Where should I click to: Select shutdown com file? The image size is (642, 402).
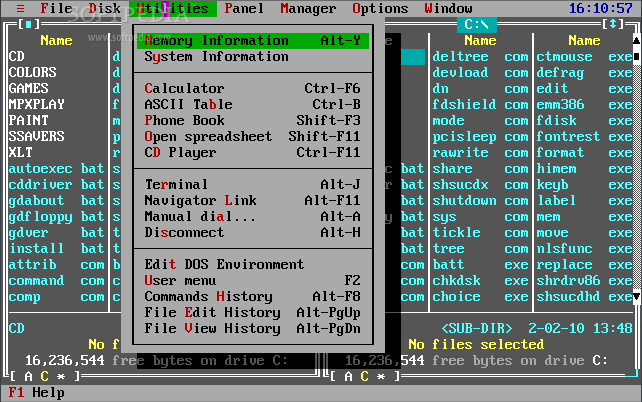(x=480, y=201)
